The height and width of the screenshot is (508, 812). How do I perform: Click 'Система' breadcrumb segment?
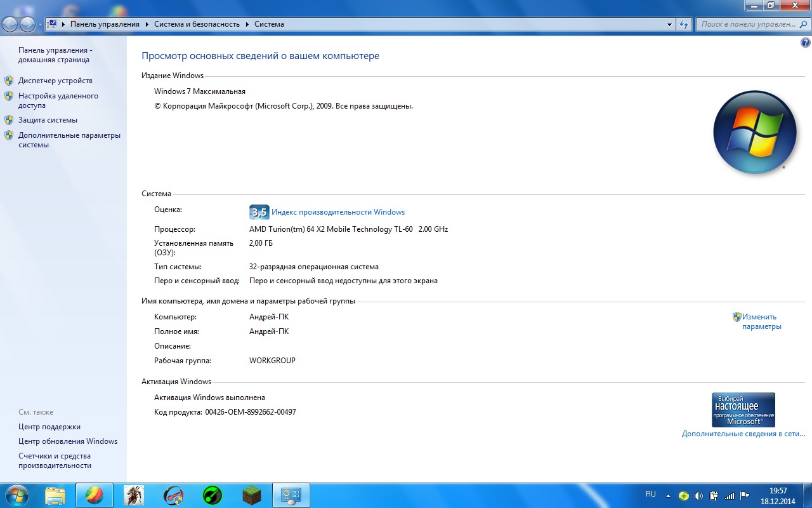click(269, 24)
